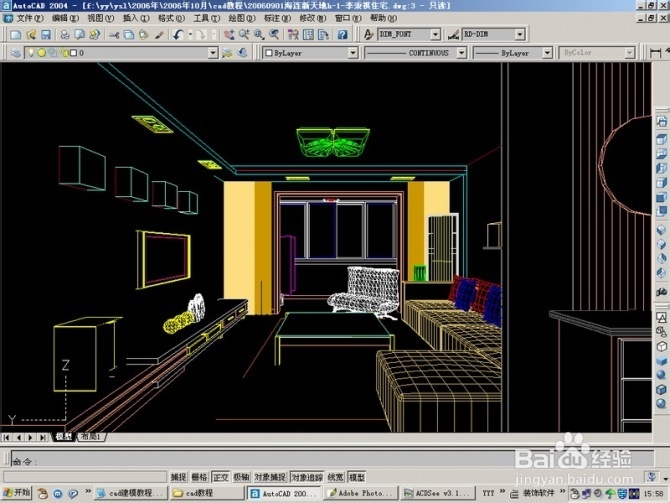Open the 编辑 (Edit) menu
This screenshot has height=503, width=670.
65,18
